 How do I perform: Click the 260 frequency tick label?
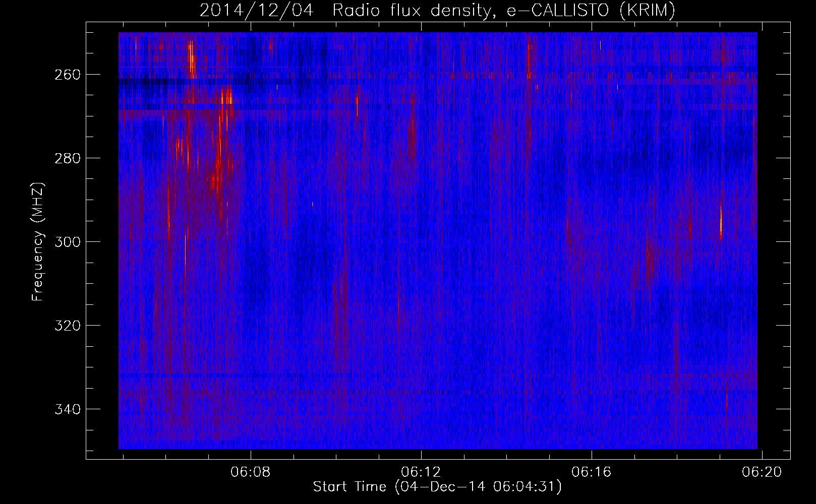pos(68,75)
